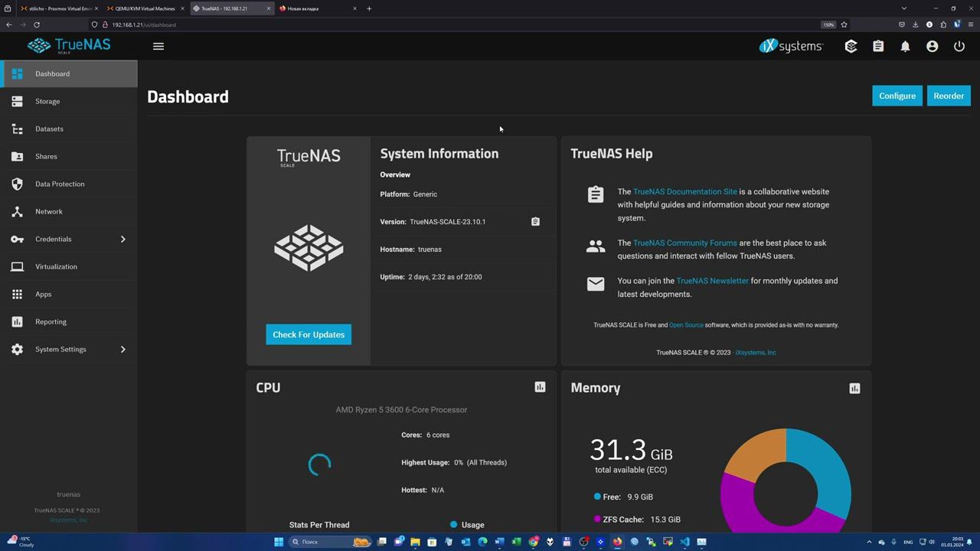Open the Windows Start menu

pyautogui.click(x=279, y=542)
